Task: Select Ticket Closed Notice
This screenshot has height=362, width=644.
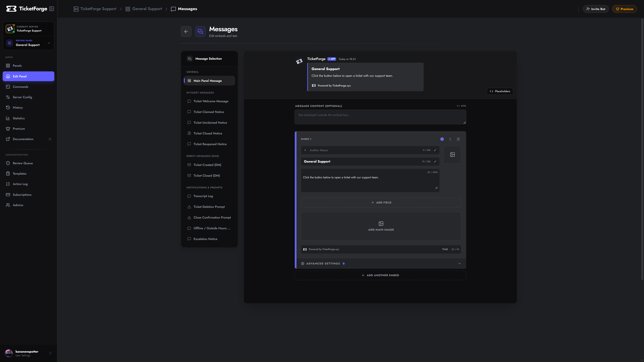Action: (210, 133)
